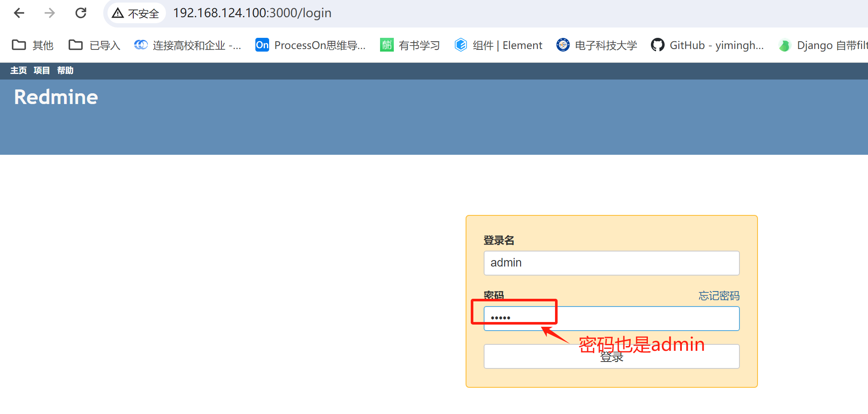This screenshot has width=868, height=414.
Task: Click the 忘记密码 link
Action: [x=718, y=296]
